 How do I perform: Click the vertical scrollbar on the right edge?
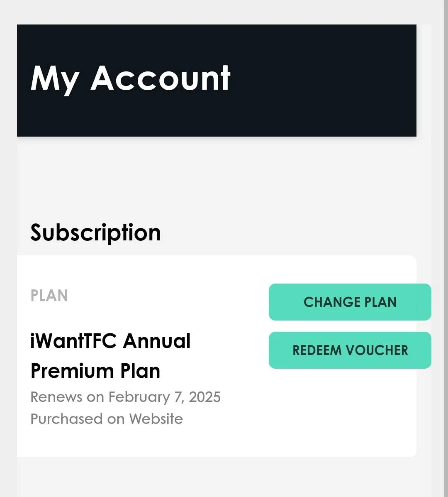[446, 248]
